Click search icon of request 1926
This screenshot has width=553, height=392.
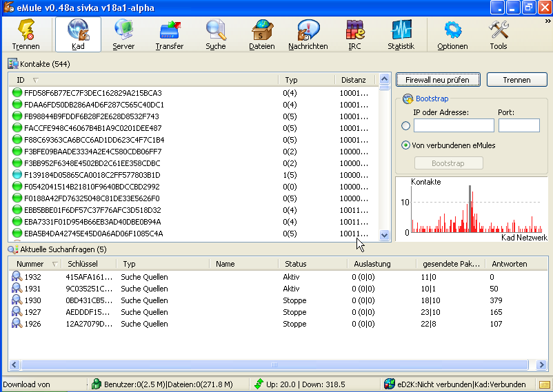[x=17, y=323]
